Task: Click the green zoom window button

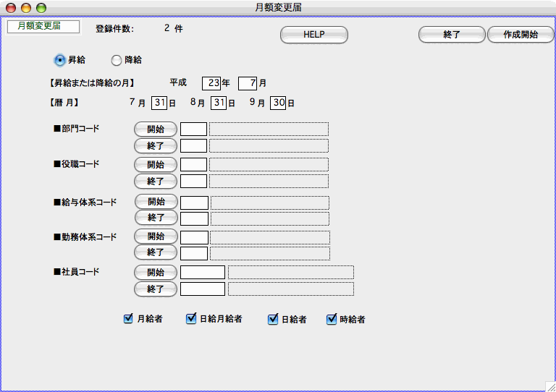Action: [x=41, y=7]
